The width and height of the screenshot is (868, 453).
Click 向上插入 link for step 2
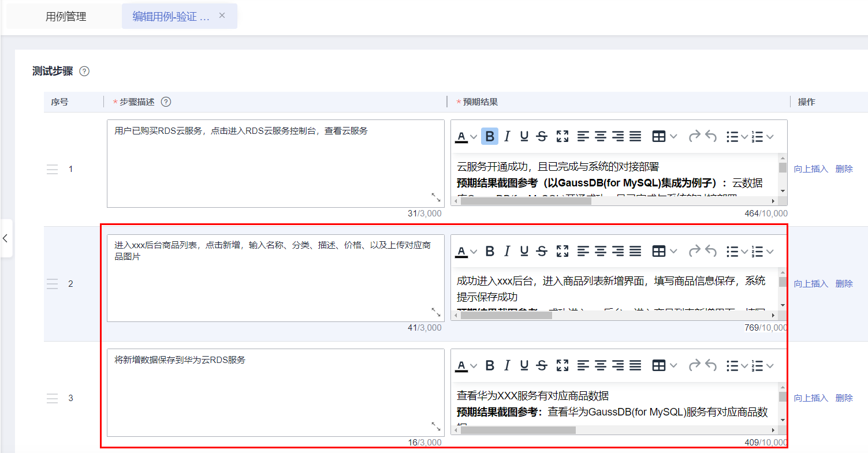(x=811, y=284)
